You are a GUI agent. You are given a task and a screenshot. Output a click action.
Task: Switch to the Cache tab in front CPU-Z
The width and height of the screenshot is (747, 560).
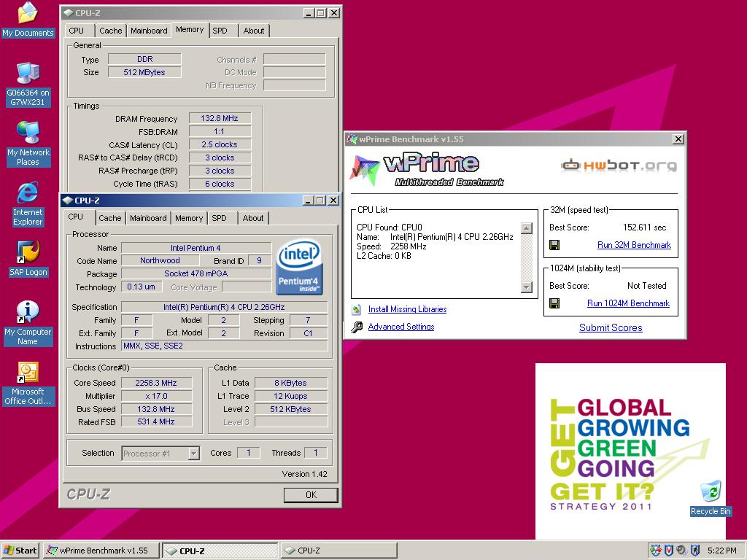point(110,218)
